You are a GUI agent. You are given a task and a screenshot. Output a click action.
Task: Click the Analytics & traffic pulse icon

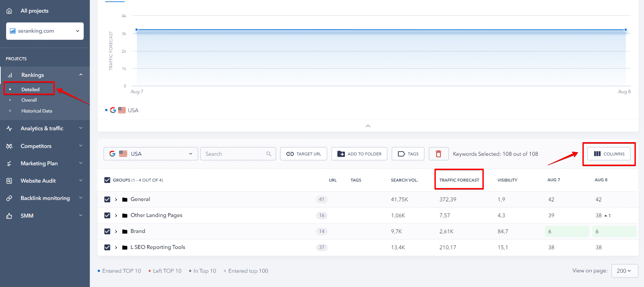tap(9, 129)
